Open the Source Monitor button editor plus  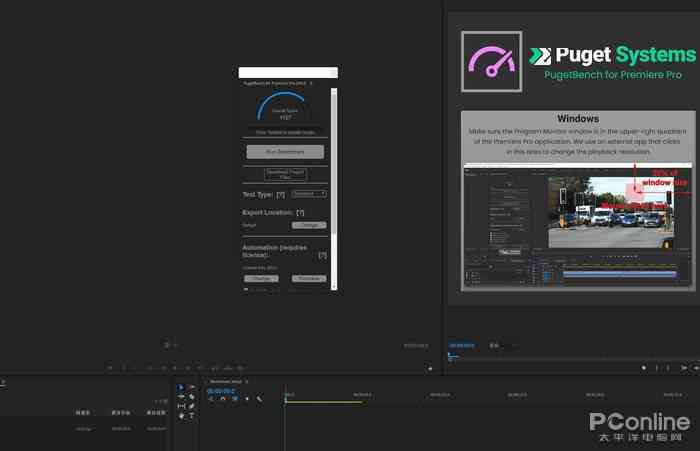point(430,368)
